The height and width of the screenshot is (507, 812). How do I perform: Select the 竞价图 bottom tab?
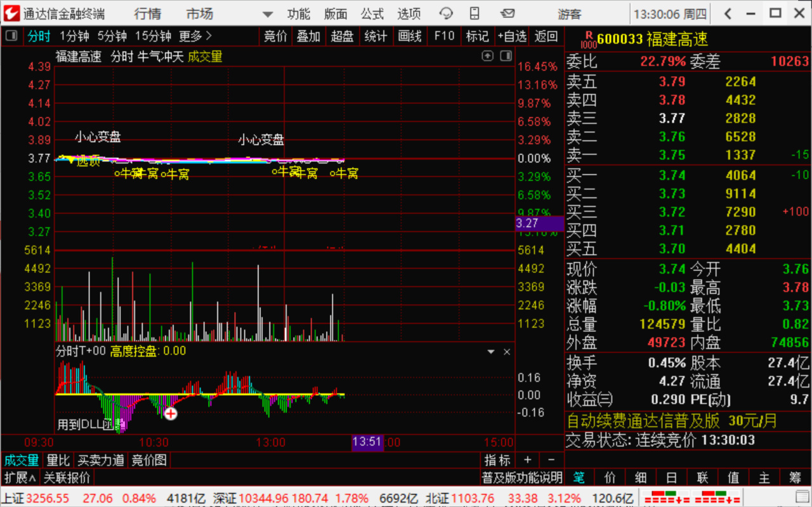(148, 460)
